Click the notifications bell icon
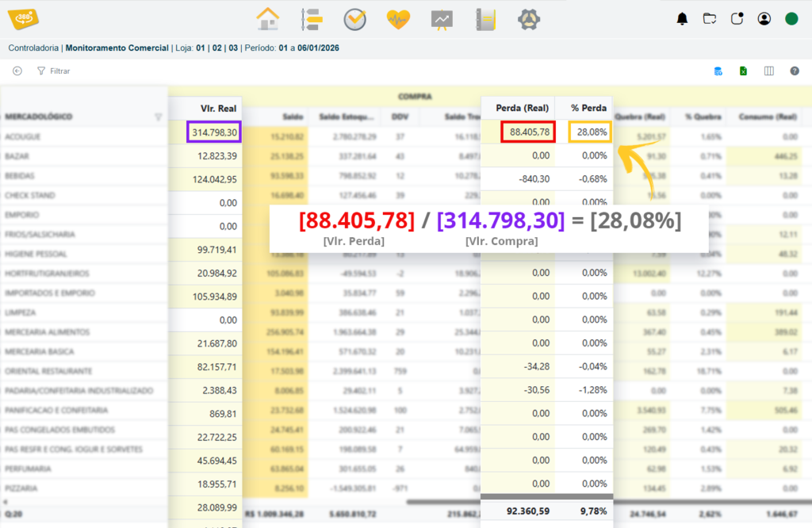 (x=682, y=19)
